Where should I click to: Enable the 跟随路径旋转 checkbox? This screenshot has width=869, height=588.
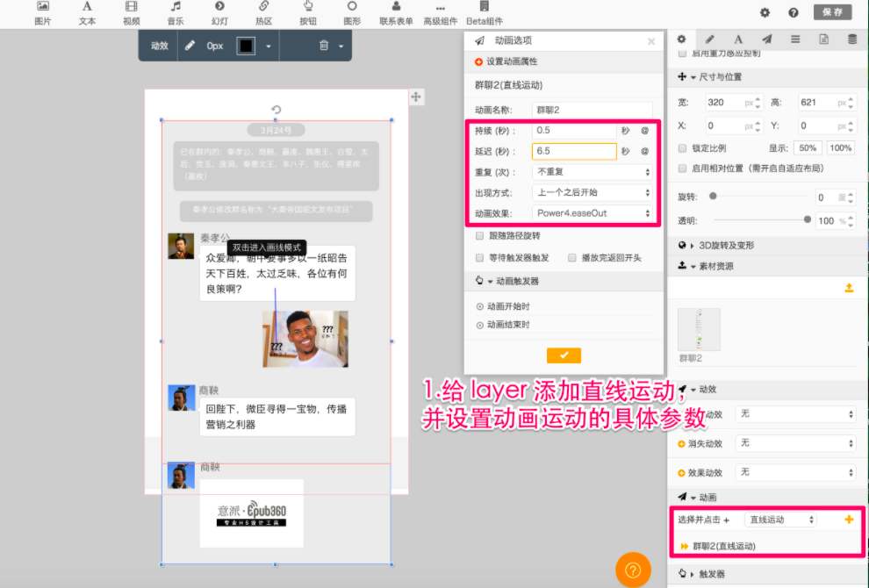pyautogui.click(x=479, y=236)
